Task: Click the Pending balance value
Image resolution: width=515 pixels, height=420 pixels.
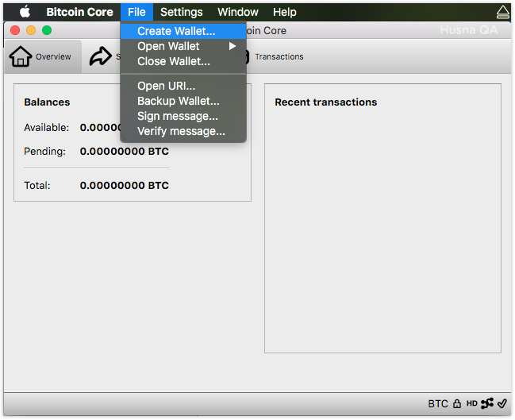Action: 124,151
